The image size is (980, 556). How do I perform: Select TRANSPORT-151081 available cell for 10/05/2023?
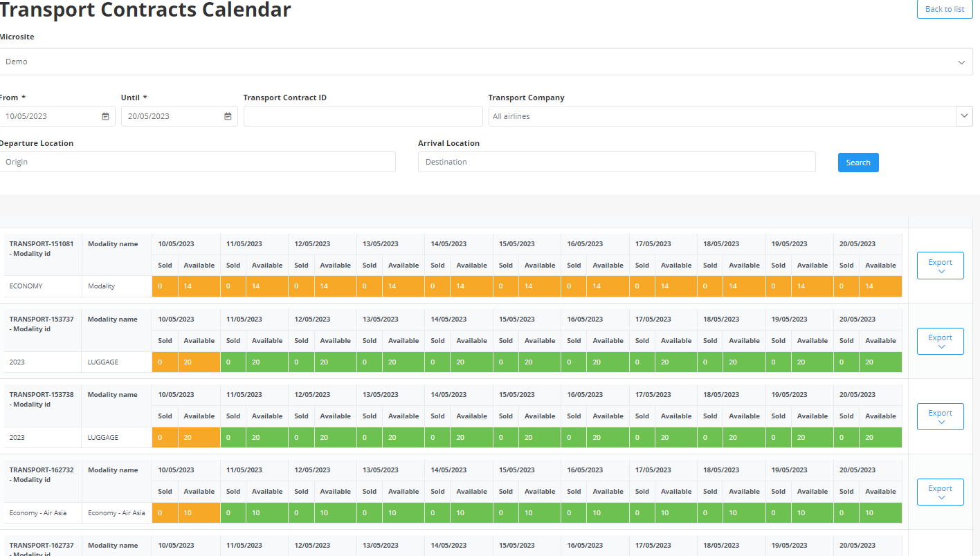[199, 286]
